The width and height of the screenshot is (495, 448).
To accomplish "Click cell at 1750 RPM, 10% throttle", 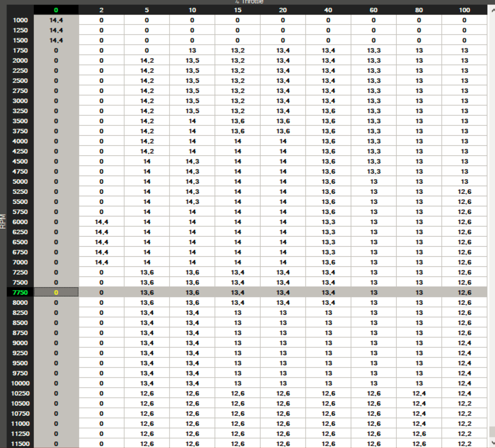I will point(192,50).
